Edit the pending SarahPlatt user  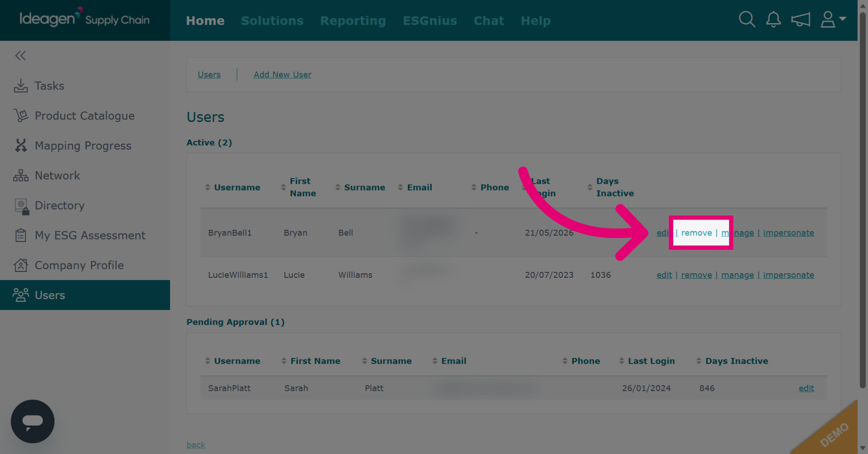[x=806, y=388]
